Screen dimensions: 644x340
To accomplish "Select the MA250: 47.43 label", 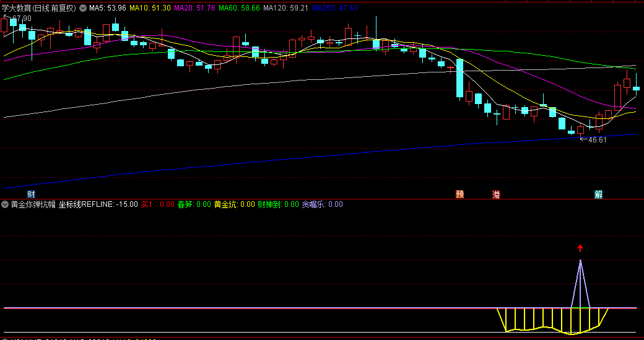I will click(335, 8).
